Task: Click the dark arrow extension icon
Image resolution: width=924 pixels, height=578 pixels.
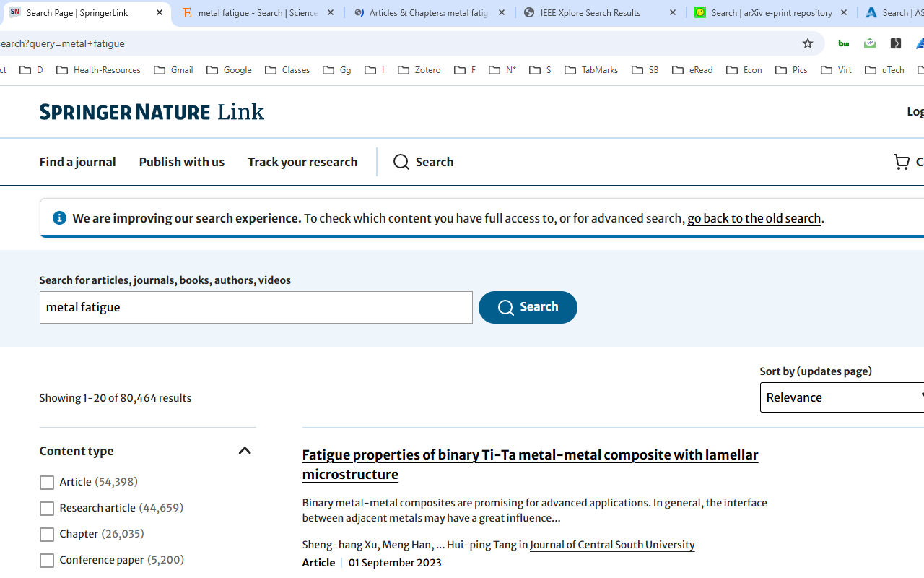Action: tap(896, 43)
